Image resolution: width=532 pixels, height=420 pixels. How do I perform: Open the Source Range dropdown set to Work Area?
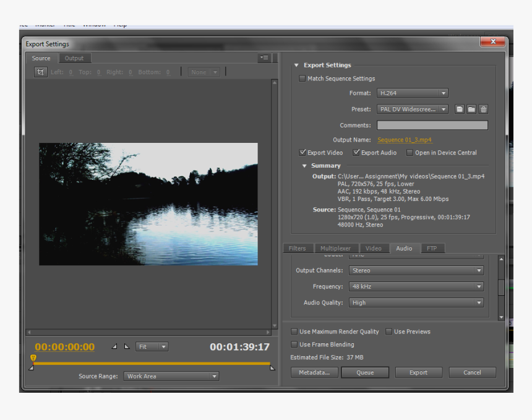click(171, 376)
